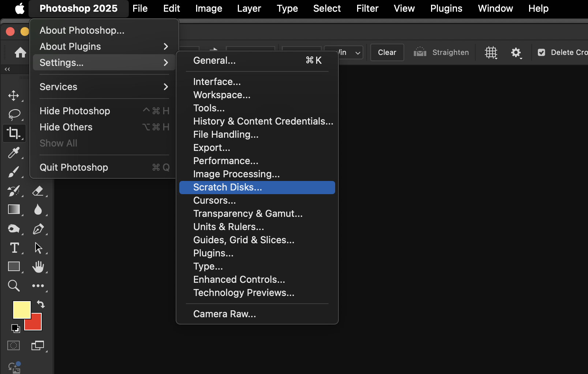588x374 pixels.
Task: Select the Move tool
Action: tap(14, 96)
